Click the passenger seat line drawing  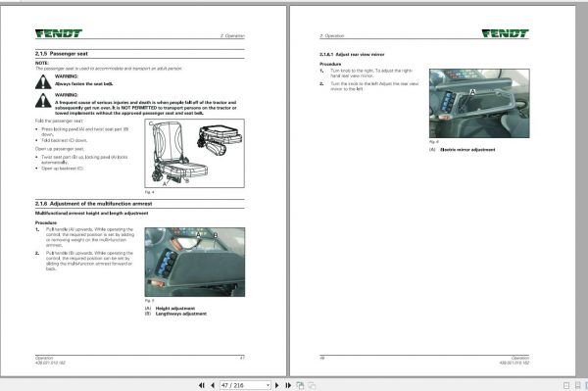click(195, 153)
